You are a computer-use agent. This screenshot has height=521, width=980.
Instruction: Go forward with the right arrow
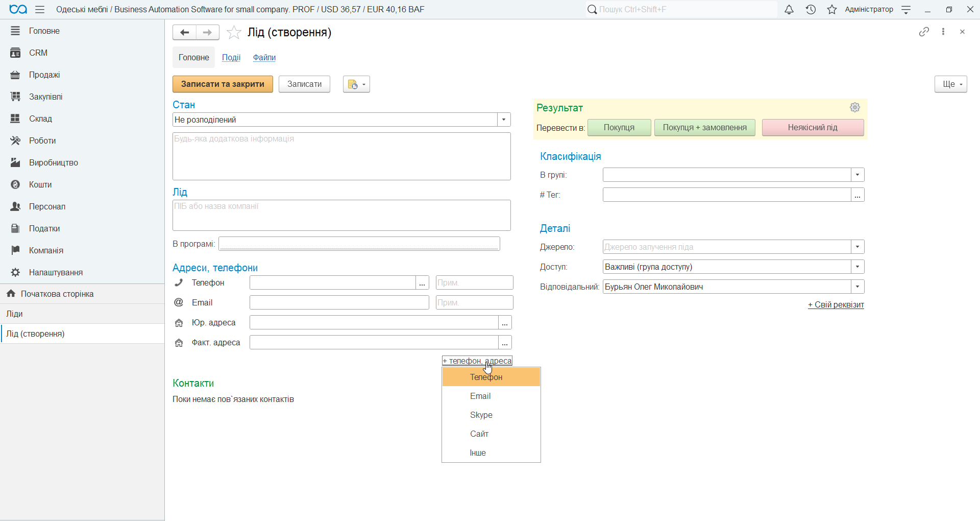207,32
